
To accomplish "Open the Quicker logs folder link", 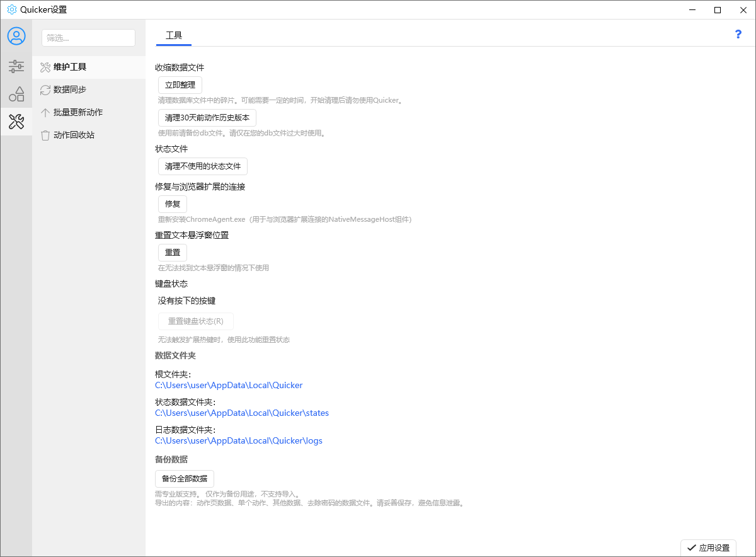I will (x=238, y=440).
